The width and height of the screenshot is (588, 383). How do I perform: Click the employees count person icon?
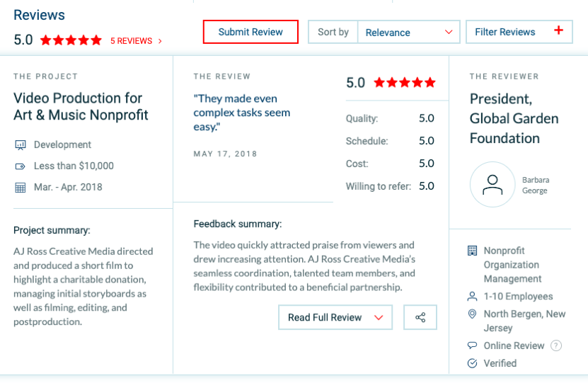pos(473,296)
